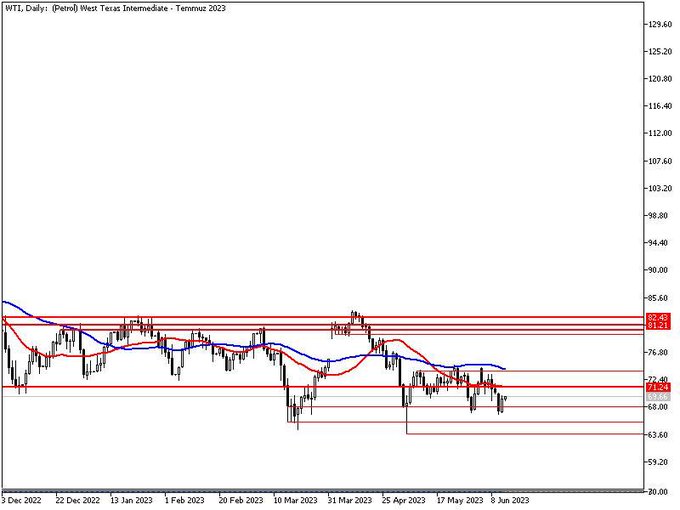Click the 76.80 price axis label
Screen dimensions: 680x510
(x=660, y=353)
